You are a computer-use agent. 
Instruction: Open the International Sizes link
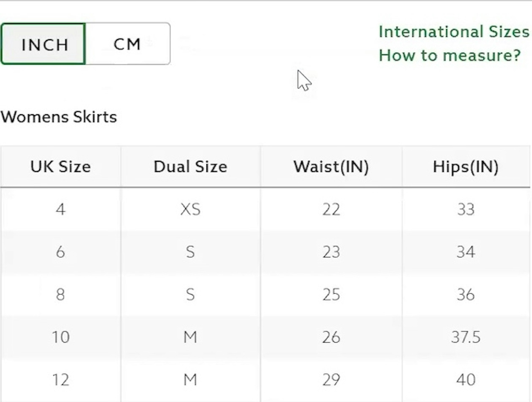point(454,32)
